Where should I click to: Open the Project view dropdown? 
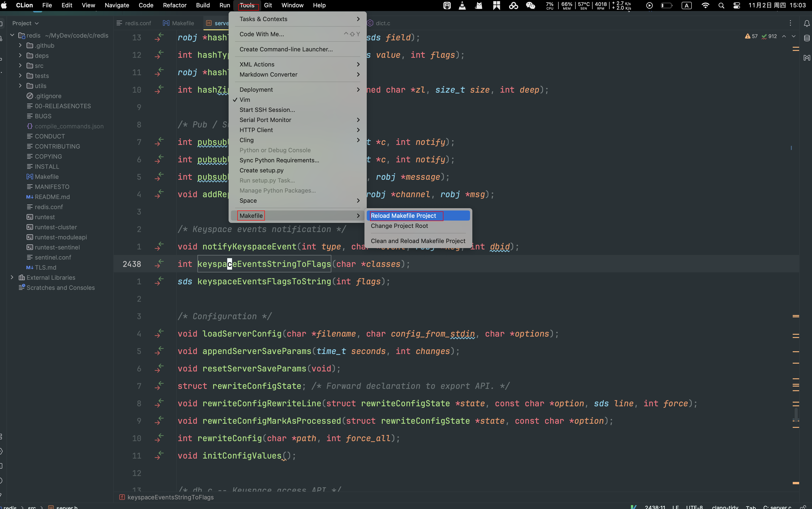(x=25, y=23)
